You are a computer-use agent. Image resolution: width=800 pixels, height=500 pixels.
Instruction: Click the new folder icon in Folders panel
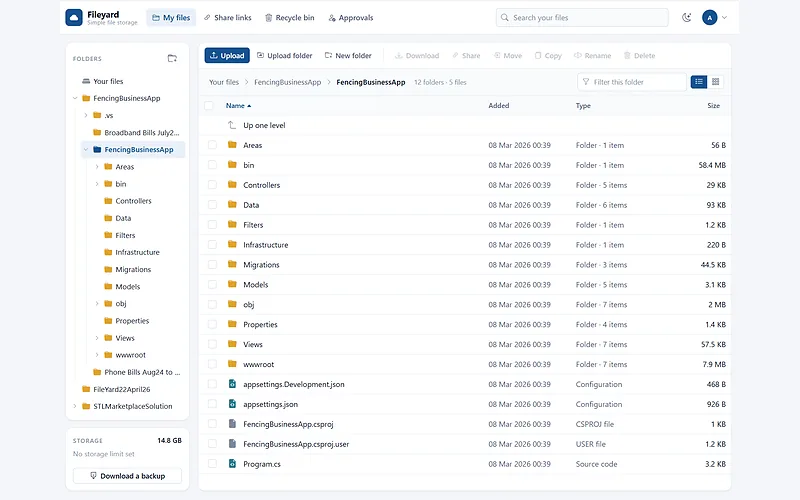pos(172,58)
